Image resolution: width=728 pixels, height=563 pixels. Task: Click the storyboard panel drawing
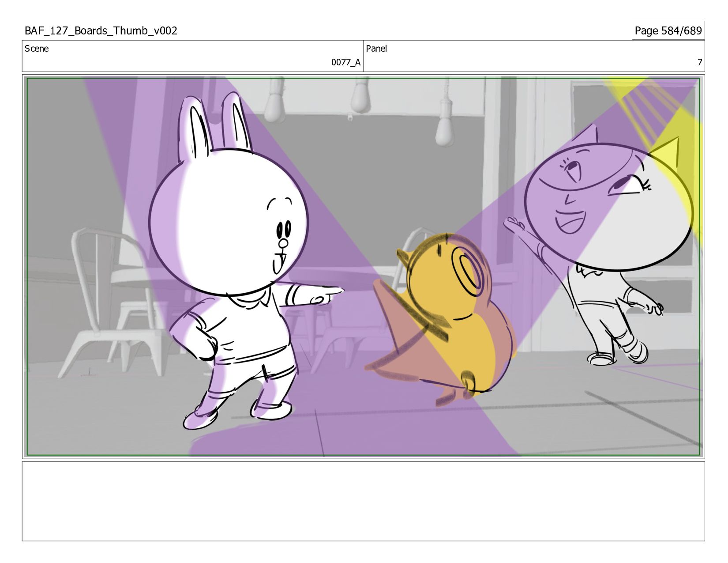click(363, 267)
